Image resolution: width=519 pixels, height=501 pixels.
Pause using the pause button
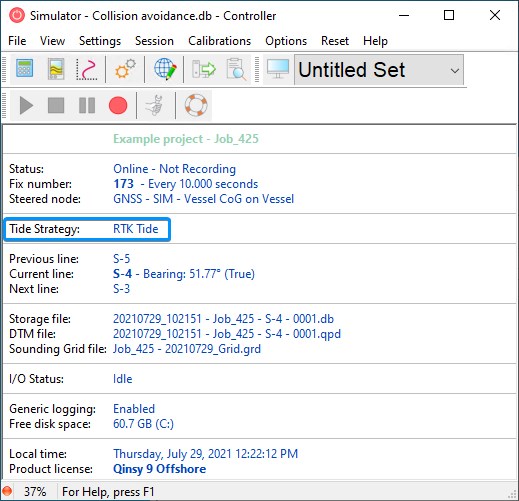pyautogui.click(x=87, y=105)
